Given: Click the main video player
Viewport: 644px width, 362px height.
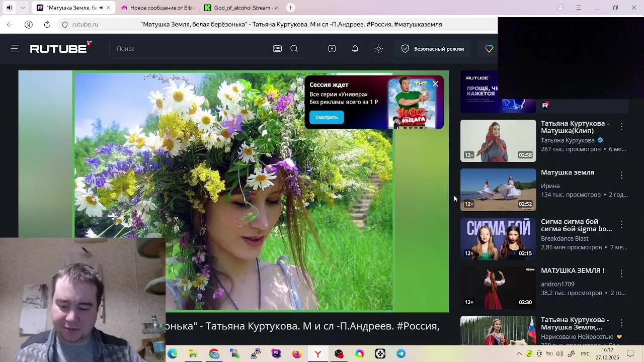Looking at the screenshot, I should point(233,191).
